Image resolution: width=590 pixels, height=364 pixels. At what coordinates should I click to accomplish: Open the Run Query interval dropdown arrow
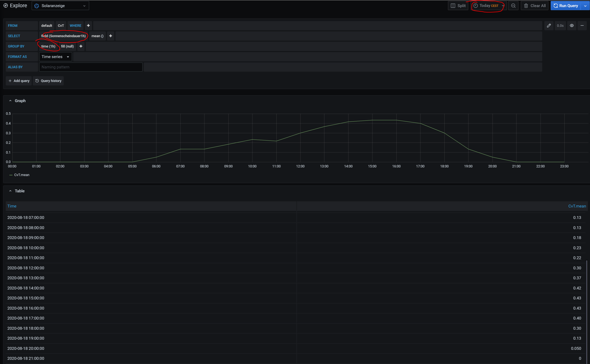585,6
